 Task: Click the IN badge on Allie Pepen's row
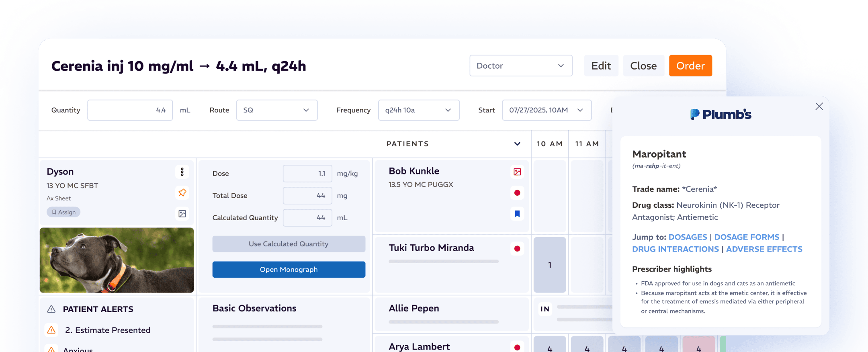[x=545, y=309]
